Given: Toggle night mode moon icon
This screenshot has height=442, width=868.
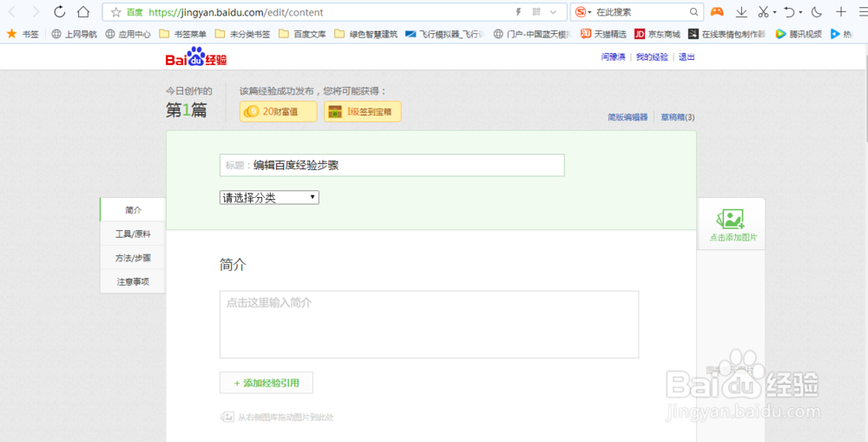Looking at the screenshot, I should 817,11.
